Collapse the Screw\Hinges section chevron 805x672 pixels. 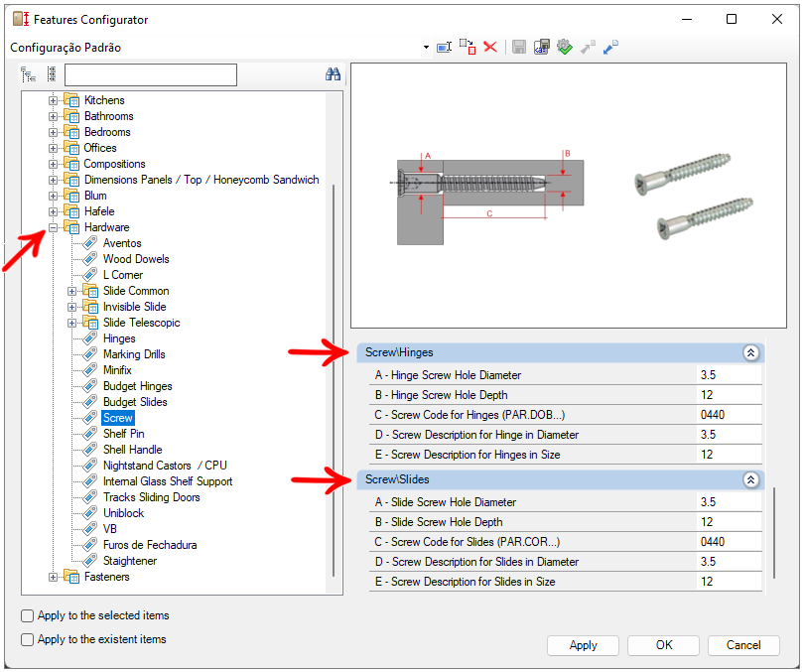(x=750, y=352)
